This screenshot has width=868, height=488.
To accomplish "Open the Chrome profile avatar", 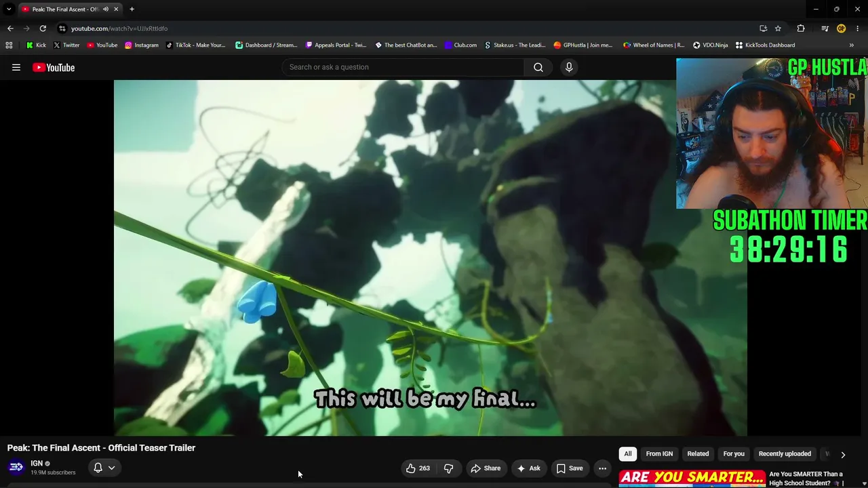I will click(841, 28).
